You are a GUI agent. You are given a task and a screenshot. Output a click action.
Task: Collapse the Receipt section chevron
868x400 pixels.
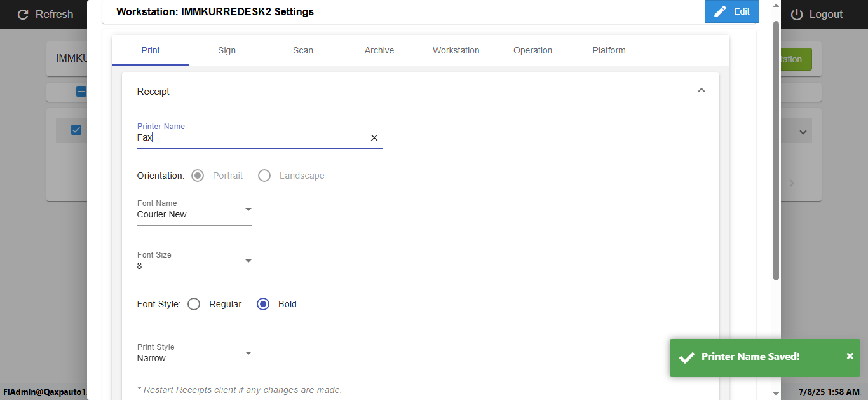click(x=702, y=90)
